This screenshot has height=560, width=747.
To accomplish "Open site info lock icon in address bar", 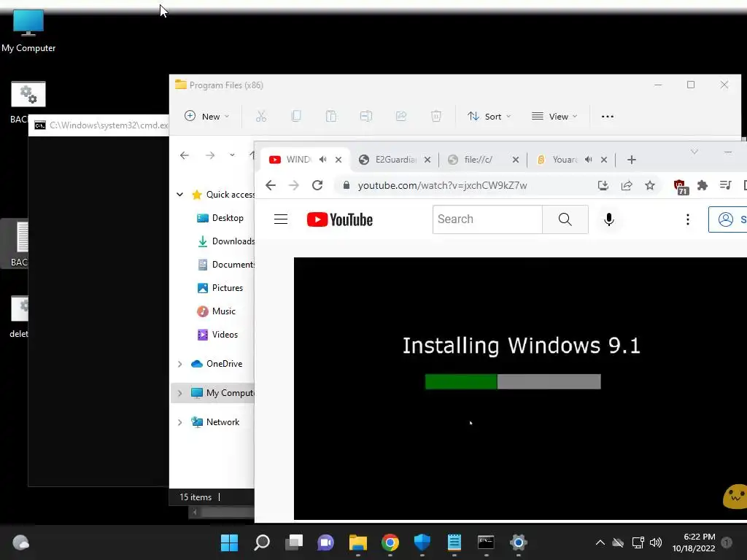I will (x=347, y=185).
